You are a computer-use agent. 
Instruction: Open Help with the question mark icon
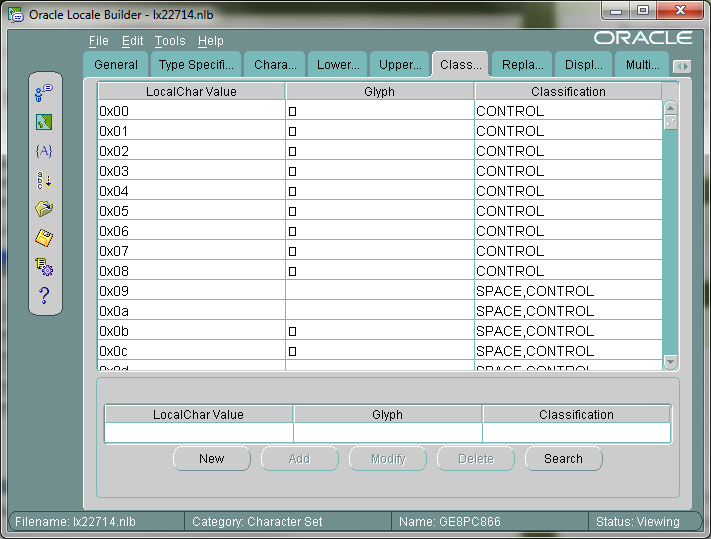(x=44, y=296)
